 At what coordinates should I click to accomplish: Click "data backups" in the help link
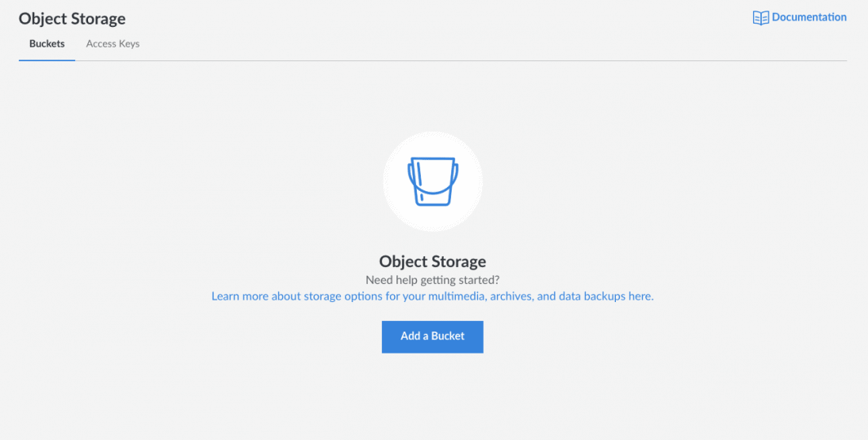(x=591, y=296)
